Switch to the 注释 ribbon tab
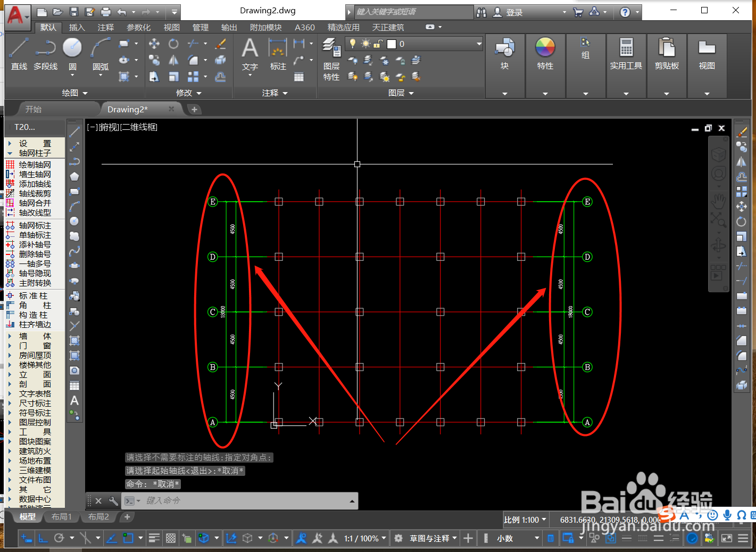The width and height of the screenshot is (756, 552). (x=105, y=27)
